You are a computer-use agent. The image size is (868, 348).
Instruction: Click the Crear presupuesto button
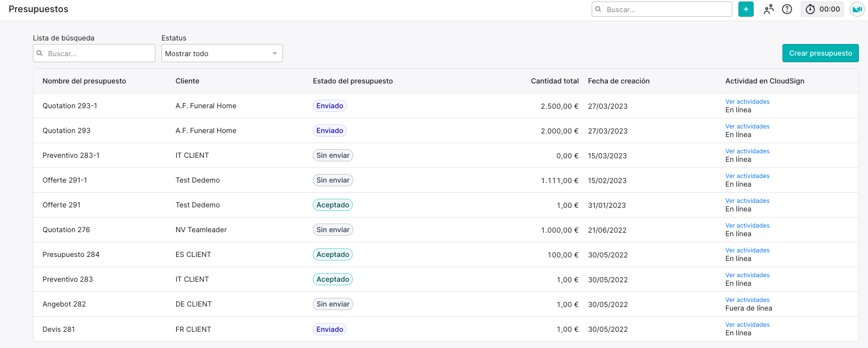[820, 53]
